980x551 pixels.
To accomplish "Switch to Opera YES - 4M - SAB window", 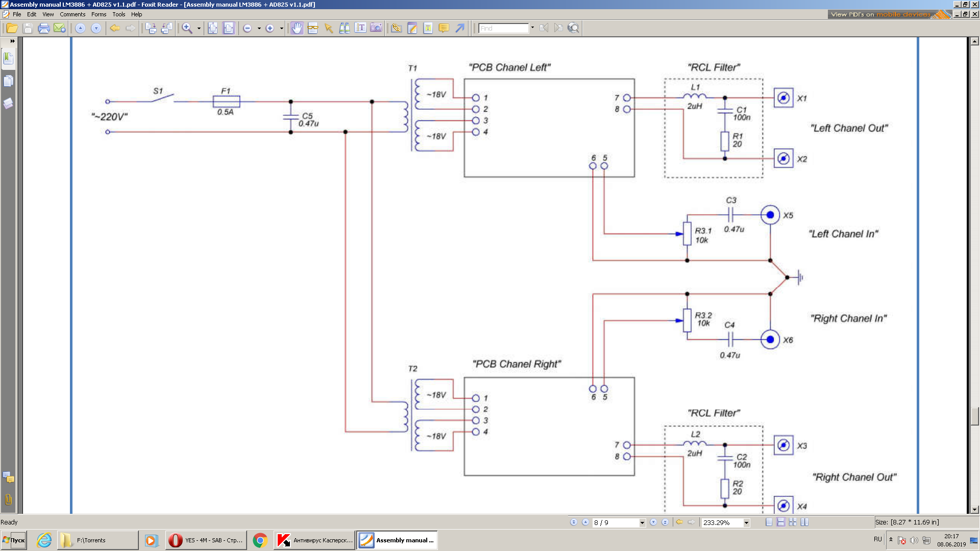I will pyautogui.click(x=206, y=540).
